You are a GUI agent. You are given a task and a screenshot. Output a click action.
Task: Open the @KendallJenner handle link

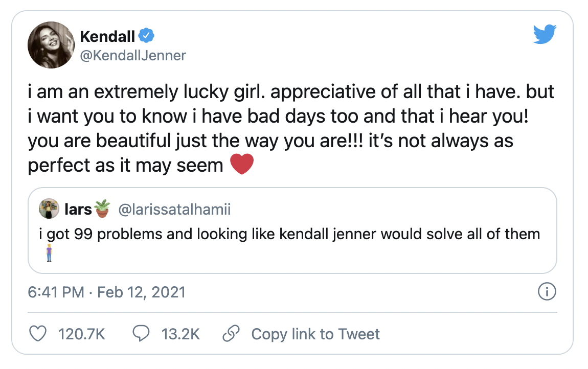(x=133, y=55)
